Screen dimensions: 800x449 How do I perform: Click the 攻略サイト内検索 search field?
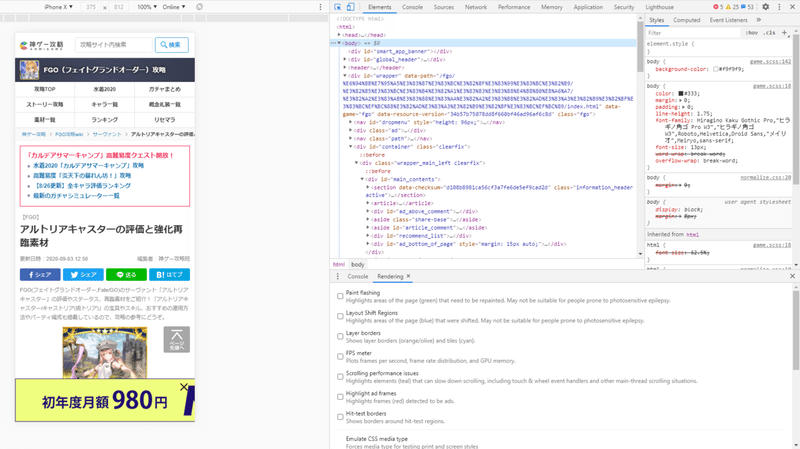[x=114, y=45]
